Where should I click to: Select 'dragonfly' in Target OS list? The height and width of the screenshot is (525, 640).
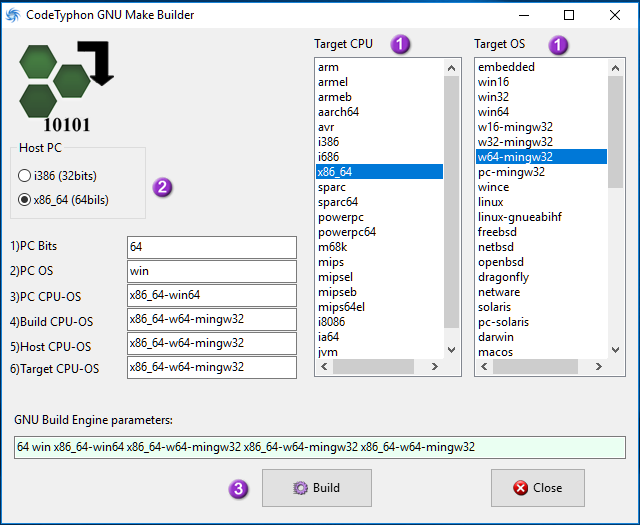[542, 277]
